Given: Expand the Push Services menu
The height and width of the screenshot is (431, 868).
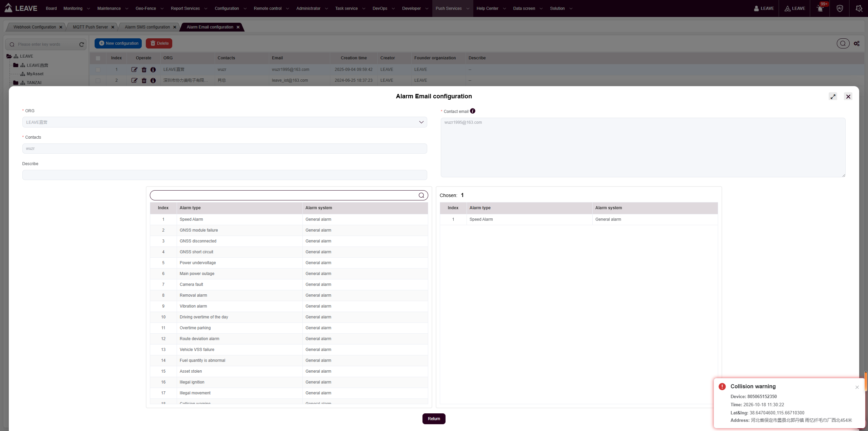Looking at the screenshot, I should [452, 8].
